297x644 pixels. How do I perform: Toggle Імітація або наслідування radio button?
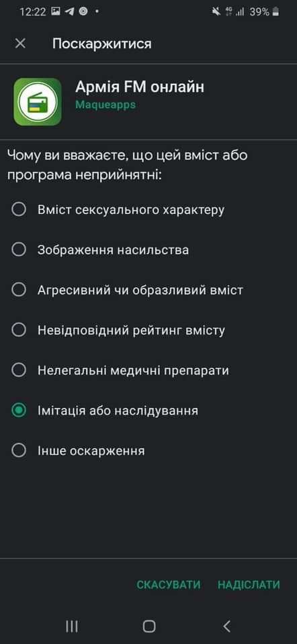pos(19,411)
